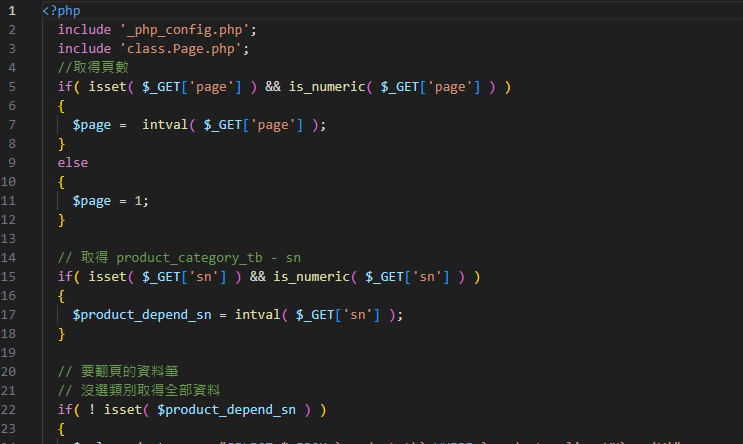Screen dimensions: 743x444
Task: Click $page = 1; statement
Action: [110, 201]
